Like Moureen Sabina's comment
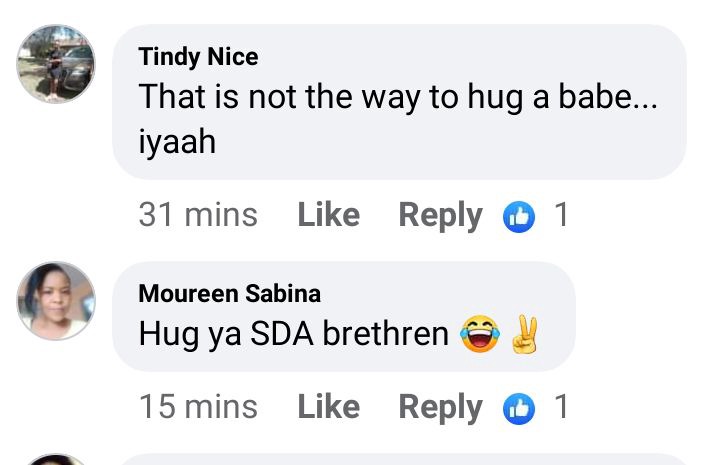 329,407
